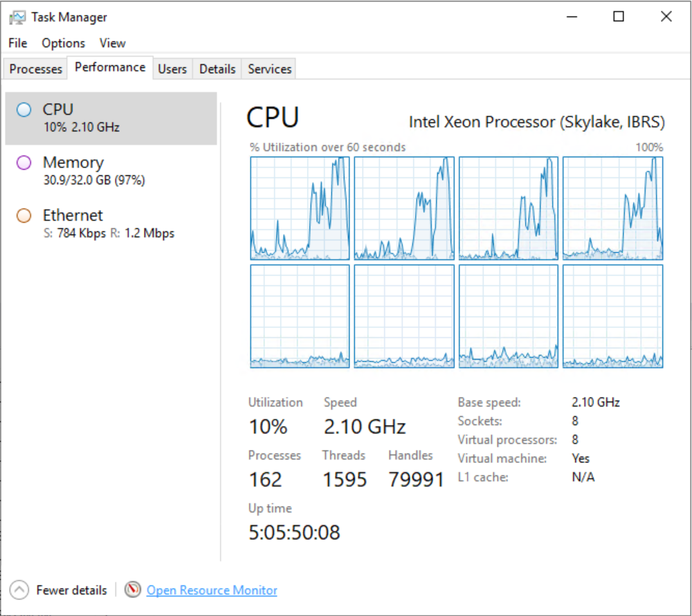692x616 pixels.
Task: Click the Resource Monitor gauge icon
Action: (132, 590)
